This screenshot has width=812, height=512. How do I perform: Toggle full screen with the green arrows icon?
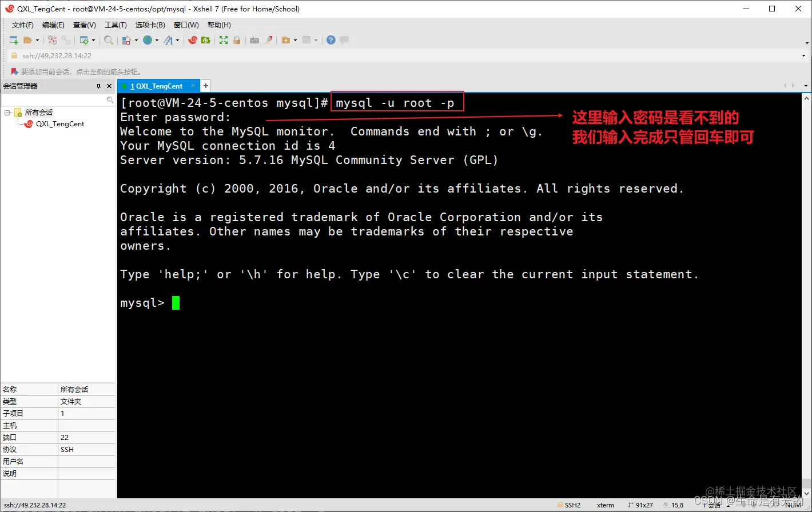[x=224, y=40]
